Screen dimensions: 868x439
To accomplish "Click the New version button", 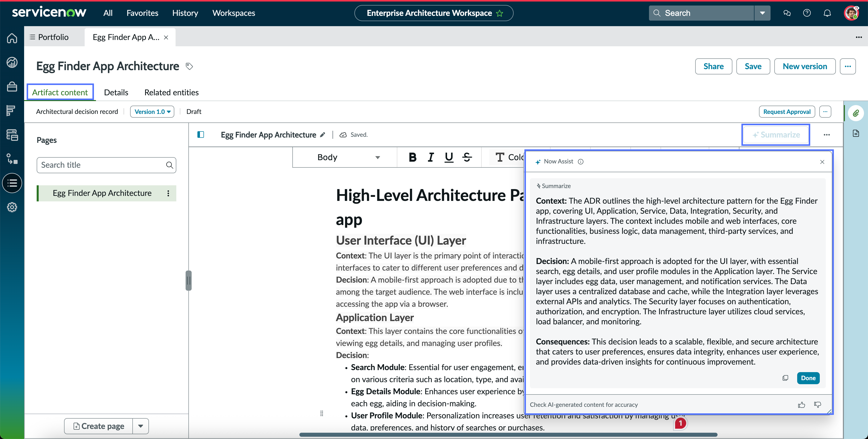I will click(x=805, y=66).
